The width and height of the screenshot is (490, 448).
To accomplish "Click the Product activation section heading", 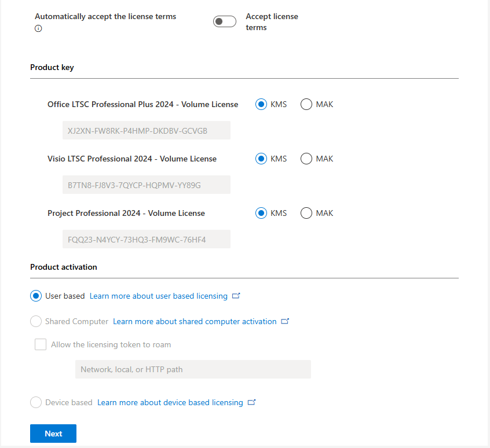I will pyautogui.click(x=64, y=267).
